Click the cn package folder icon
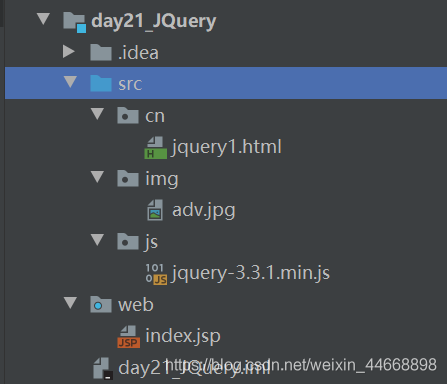447x384 pixels. click(x=128, y=116)
